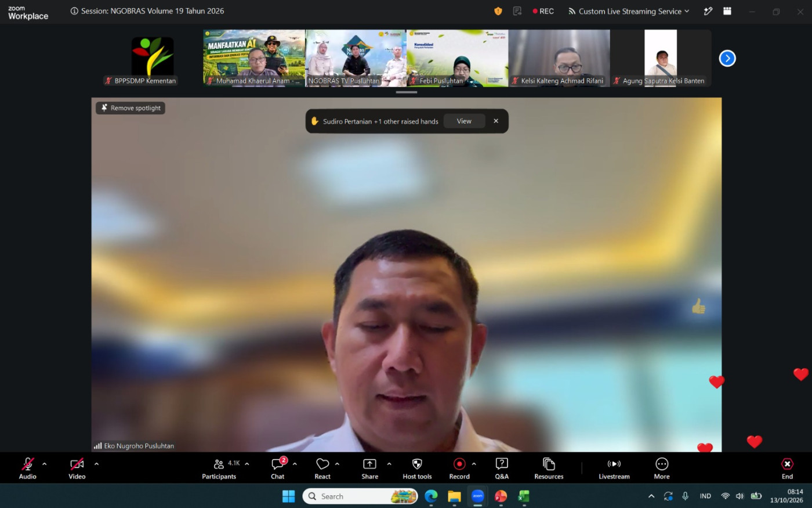Click the orange encryption shield icon
The image size is (812, 508).
[498, 11]
